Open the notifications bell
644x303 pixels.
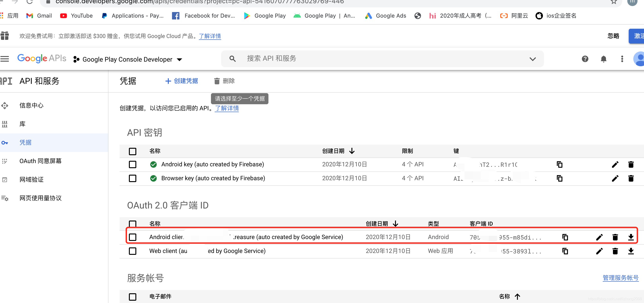(x=603, y=59)
